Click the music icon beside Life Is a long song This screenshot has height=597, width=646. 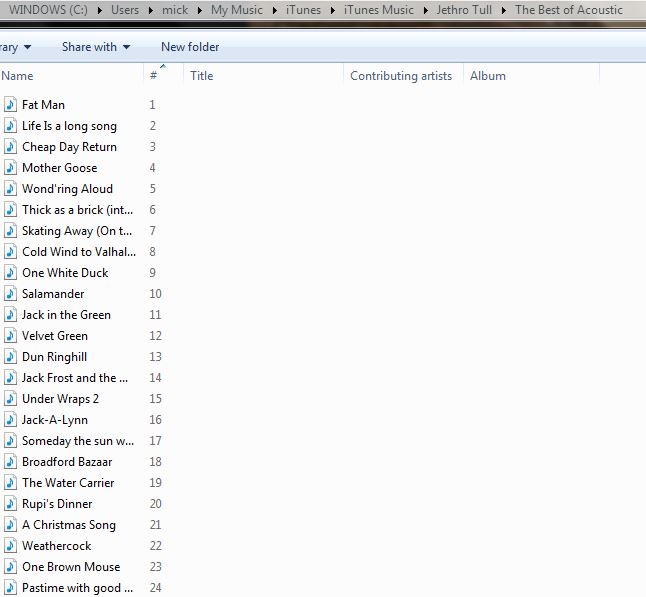[x=10, y=126]
